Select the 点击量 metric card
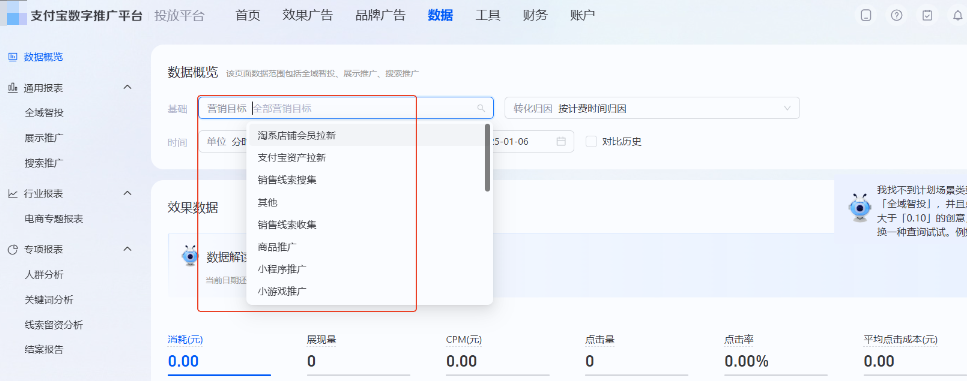 pos(636,354)
